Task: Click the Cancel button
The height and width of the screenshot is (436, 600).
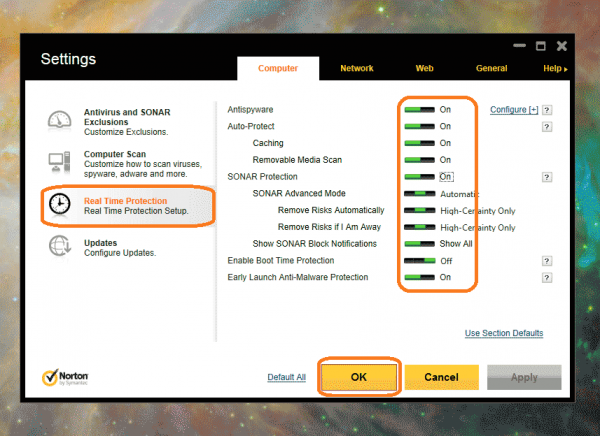Action: coord(442,377)
